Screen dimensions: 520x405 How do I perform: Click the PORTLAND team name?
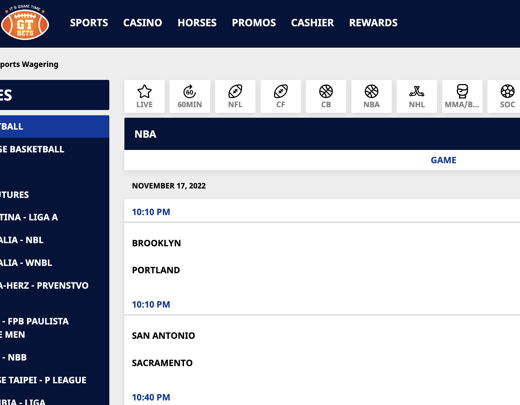156,270
